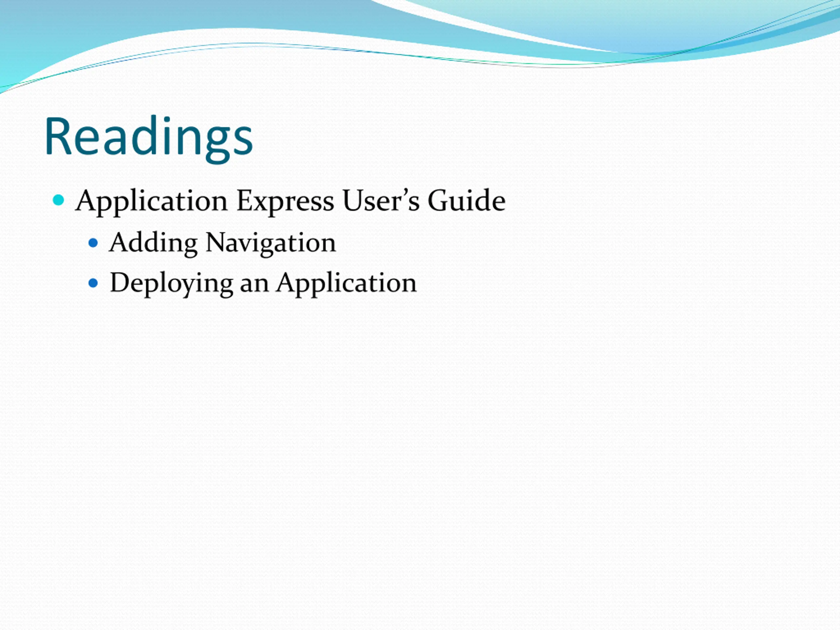Click the blue bullet dot beside Adding Navigation
Image resolution: width=840 pixels, height=630 pixels.
pos(93,243)
